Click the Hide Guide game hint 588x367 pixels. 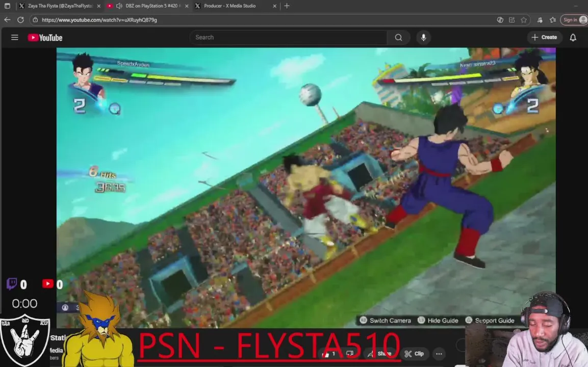(438, 321)
